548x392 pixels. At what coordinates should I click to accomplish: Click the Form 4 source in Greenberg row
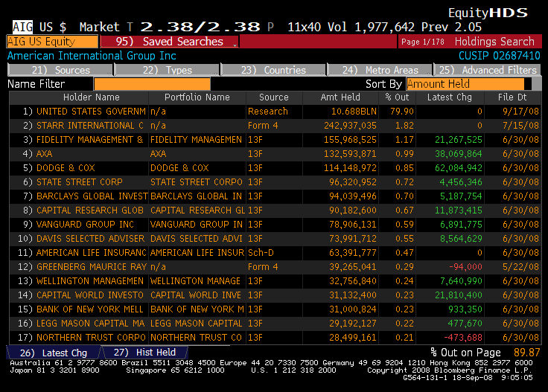tap(263, 267)
